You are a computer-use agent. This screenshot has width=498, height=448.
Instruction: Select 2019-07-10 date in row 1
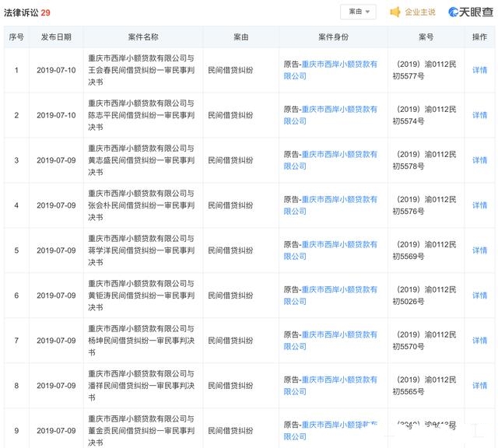click(x=56, y=70)
